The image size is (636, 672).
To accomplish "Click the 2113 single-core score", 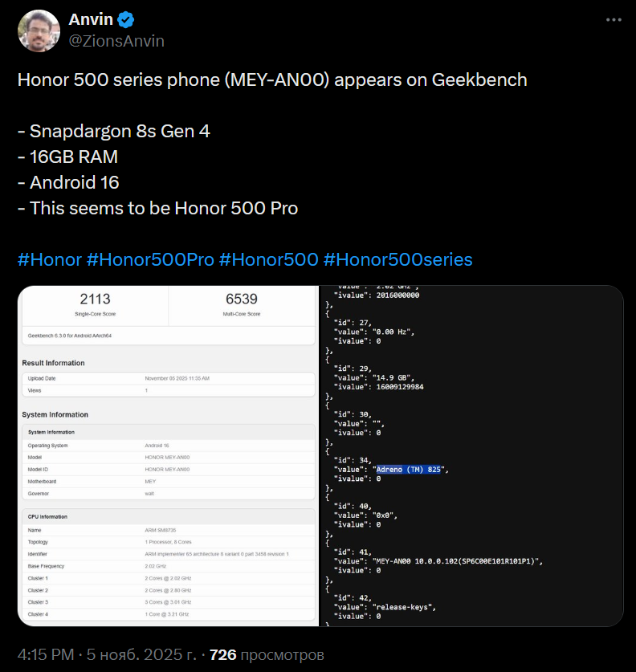I will click(x=95, y=299).
